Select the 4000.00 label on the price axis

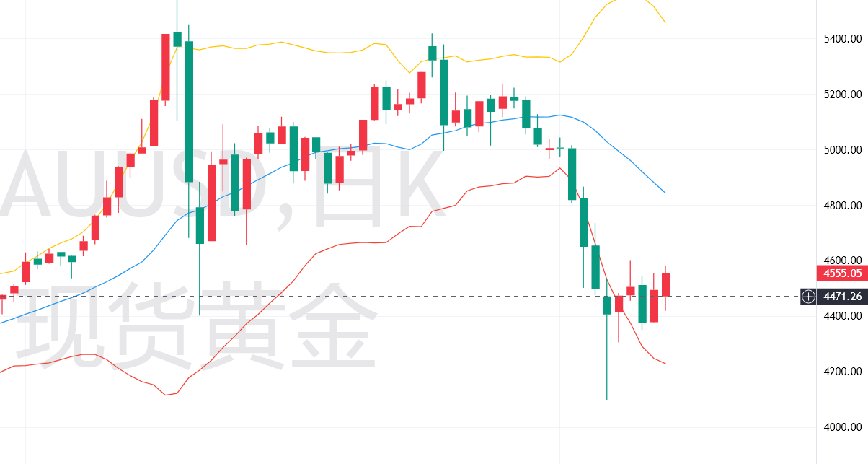[x=843, y=427]
